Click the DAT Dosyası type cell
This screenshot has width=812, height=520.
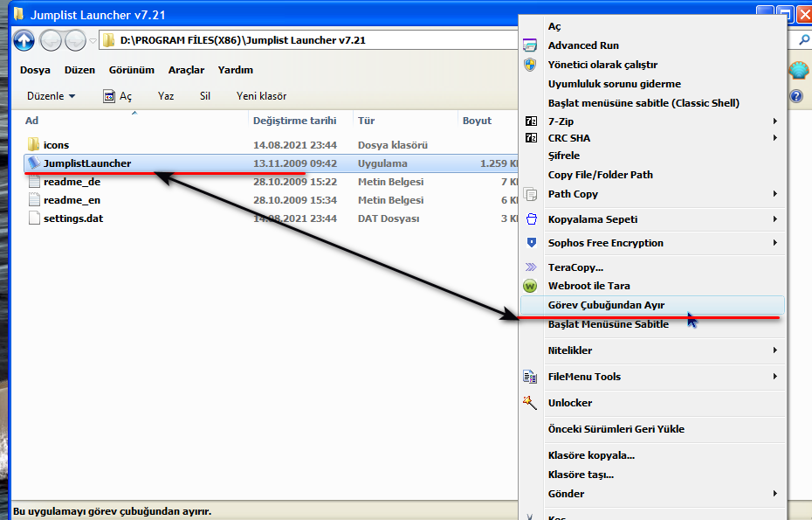[389, 218]
